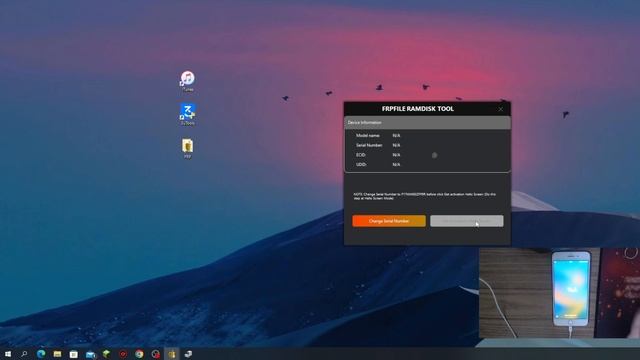Screen dimensions: 640x360
Task: Close the FRPFILE RAMDISK TOOL window
Action: (x=501, y=109)
